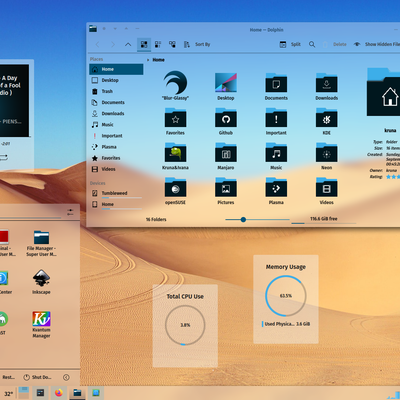Open launcher settings sliders icon
The image size is (400, 400).
pyautogui.click(x=70, y=212)
